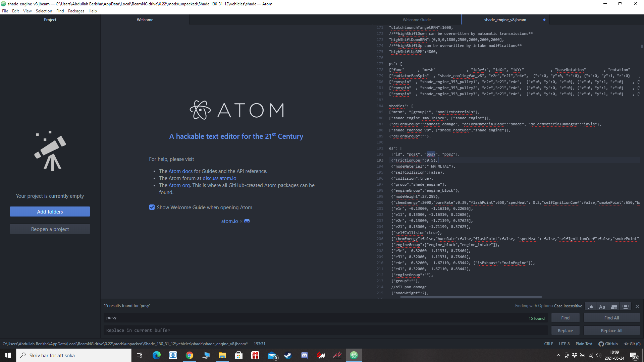
Task: Switch to the Welcome tab
Action: 145,20
